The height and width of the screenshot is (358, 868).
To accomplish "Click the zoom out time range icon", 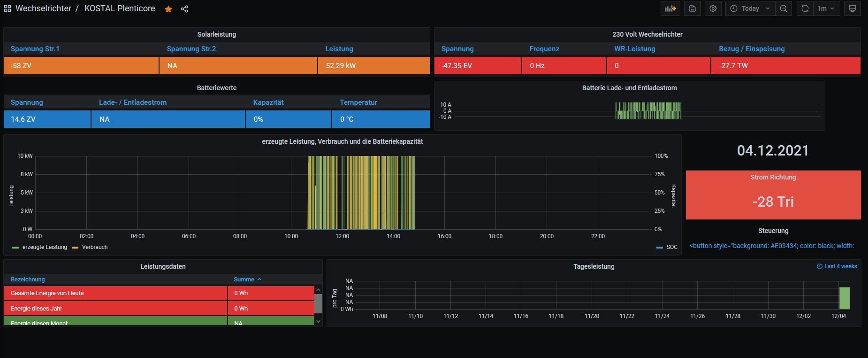I will 784,8.
